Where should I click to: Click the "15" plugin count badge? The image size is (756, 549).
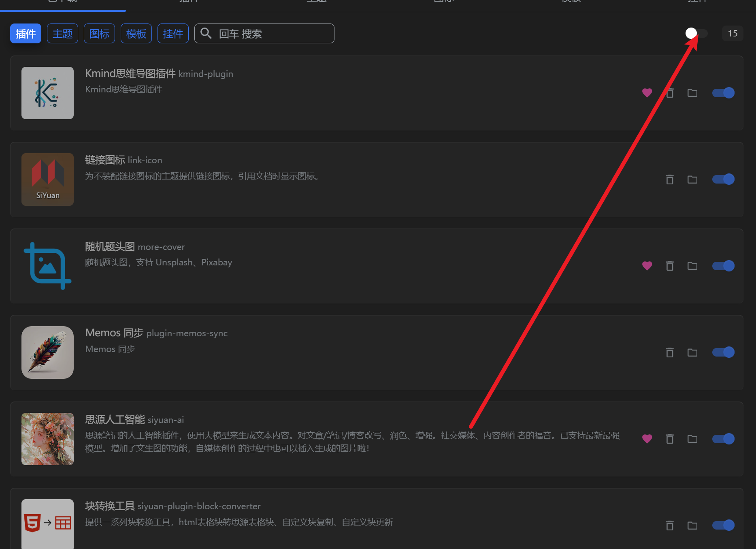pyautogui.click(x=733, y=33)
